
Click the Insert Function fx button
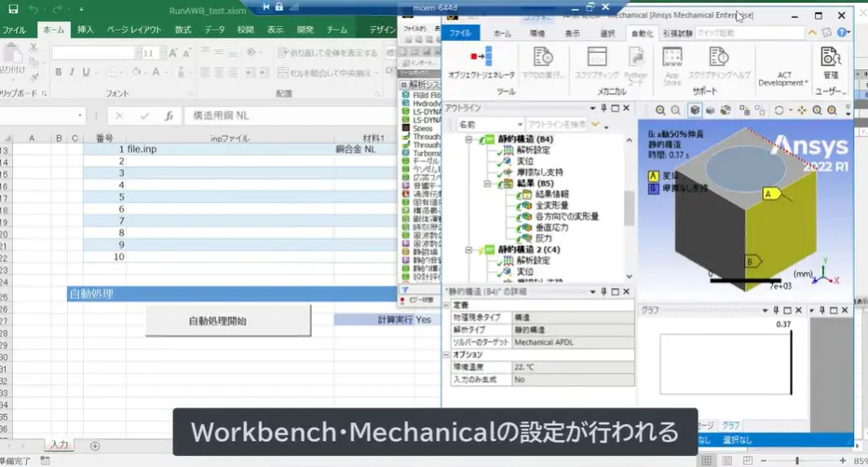(169, 116)
